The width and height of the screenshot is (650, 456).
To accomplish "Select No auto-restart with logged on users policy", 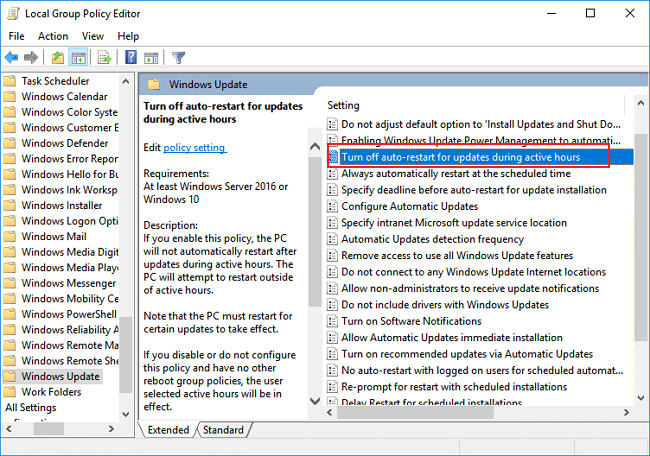I will click(x=482, y=370).
